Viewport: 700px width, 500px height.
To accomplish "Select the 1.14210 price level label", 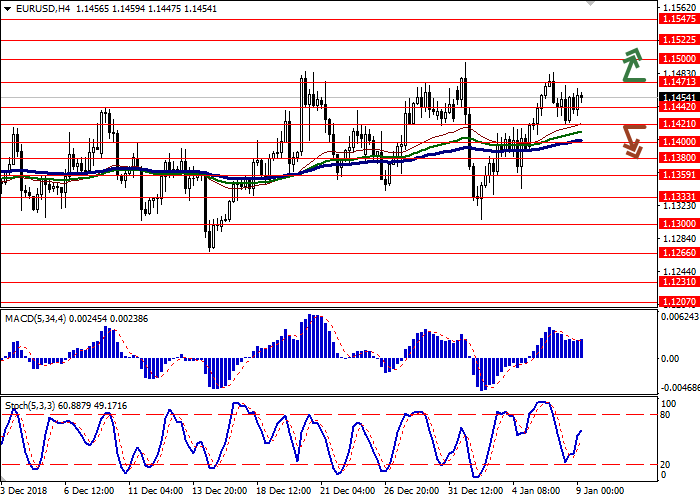I will pyautogui.click(x=677, y=124).
